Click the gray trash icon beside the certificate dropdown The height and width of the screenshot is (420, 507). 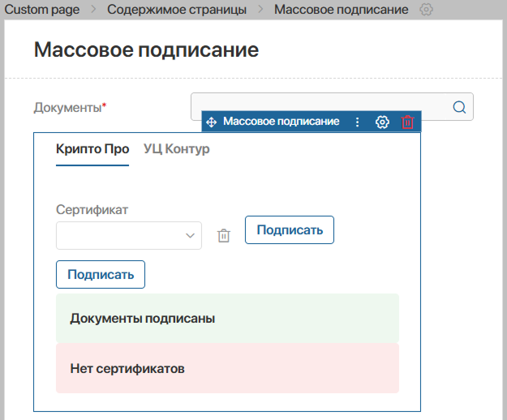coord(224,235)
